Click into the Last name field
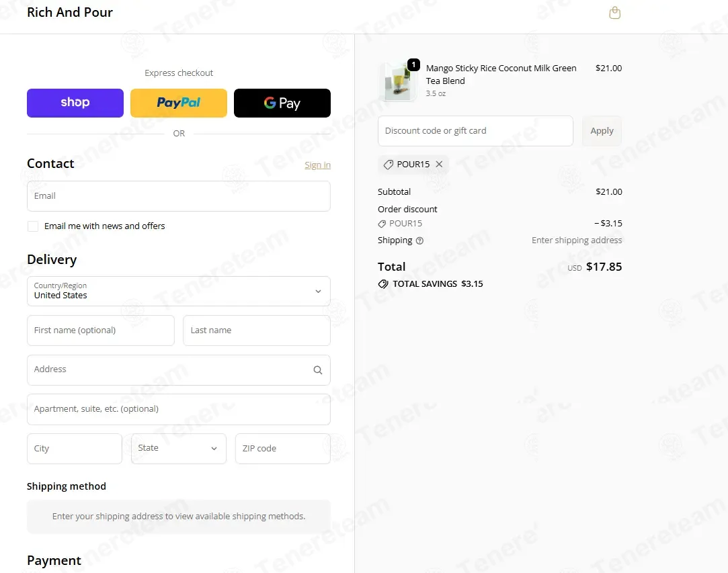 pyautogui.click(x=257, y=330)
